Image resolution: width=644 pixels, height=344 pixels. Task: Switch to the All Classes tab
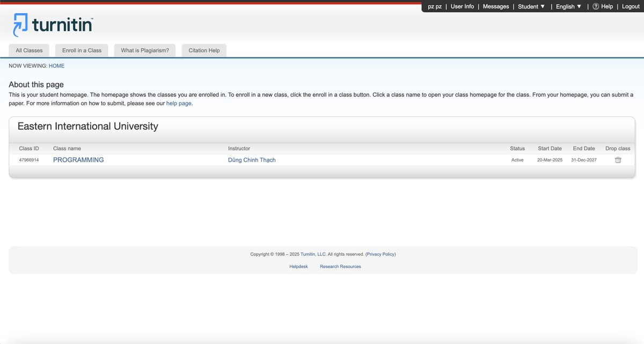click(x=29, y=50)
